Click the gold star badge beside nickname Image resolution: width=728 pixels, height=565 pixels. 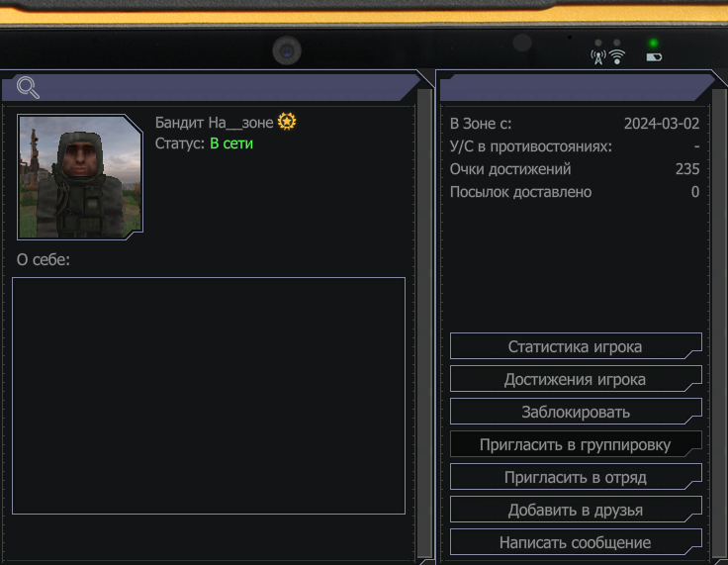[287, 122]
